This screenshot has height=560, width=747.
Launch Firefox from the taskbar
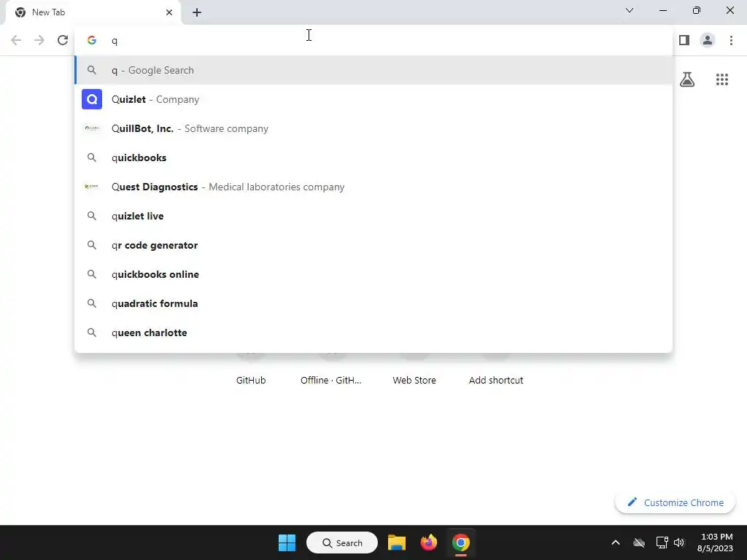429,542
